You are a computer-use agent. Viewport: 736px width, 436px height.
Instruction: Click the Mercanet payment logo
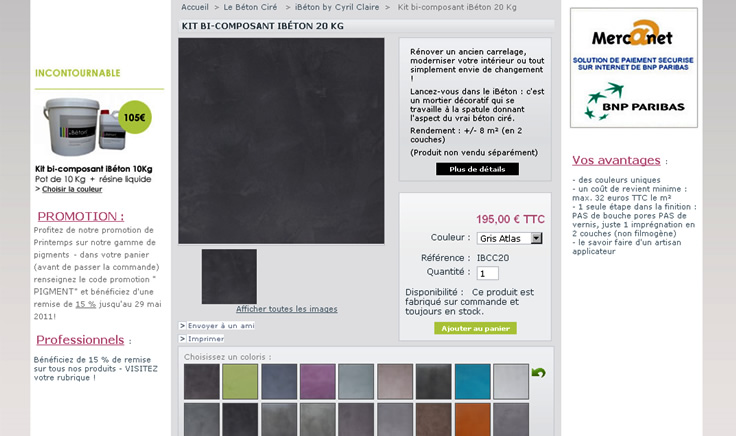(x=632, y=34)
